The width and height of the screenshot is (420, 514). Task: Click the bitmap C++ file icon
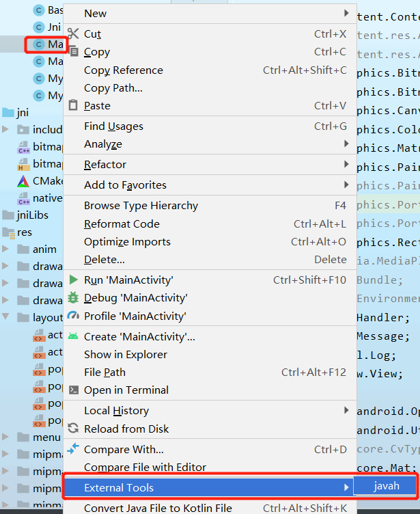point(24,147)
